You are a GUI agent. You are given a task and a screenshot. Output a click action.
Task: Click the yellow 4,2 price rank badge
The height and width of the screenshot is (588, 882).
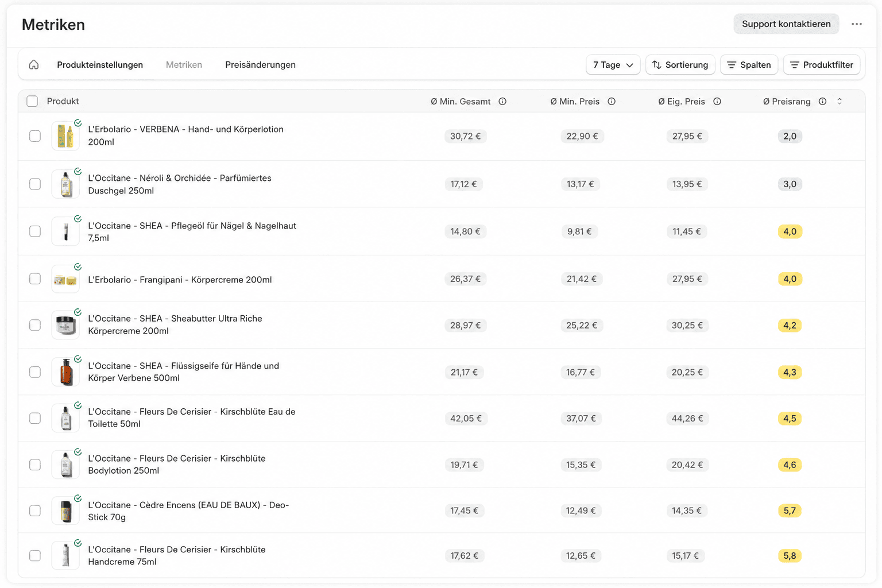790,326
